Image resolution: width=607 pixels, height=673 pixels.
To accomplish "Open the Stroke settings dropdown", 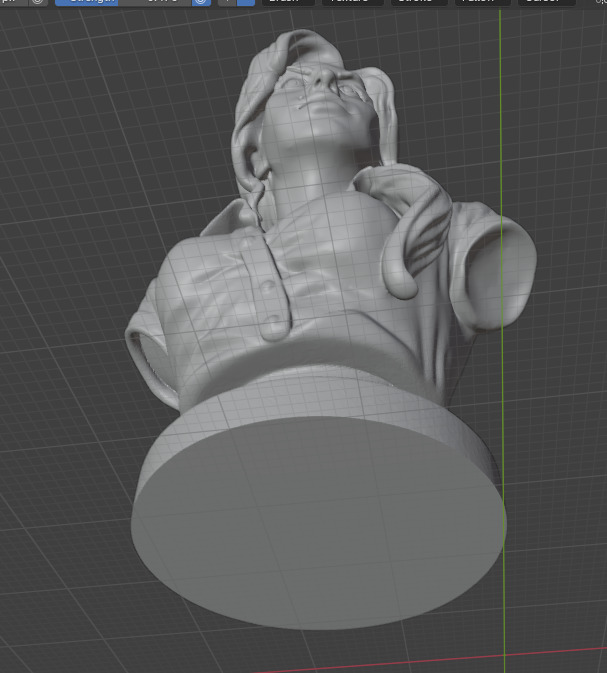I will [x=419, y=2].
